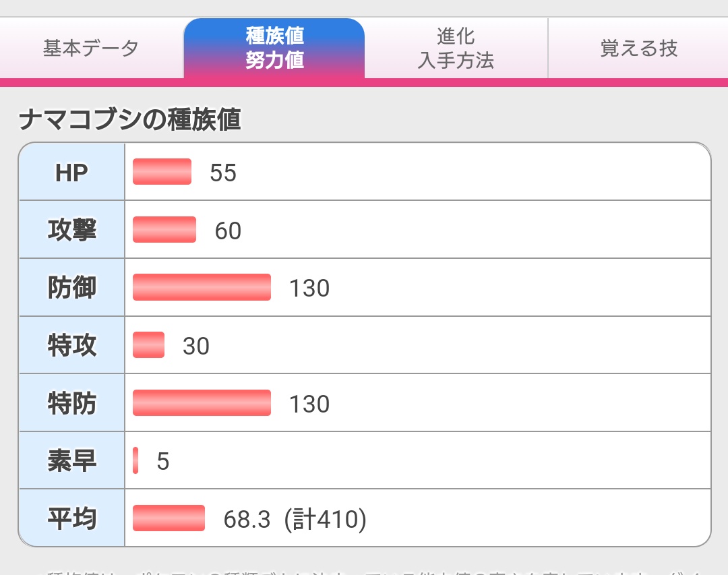Click the 平均 average bar
The width and height of the screenshot is (728, 575).
tap(169, 518)
